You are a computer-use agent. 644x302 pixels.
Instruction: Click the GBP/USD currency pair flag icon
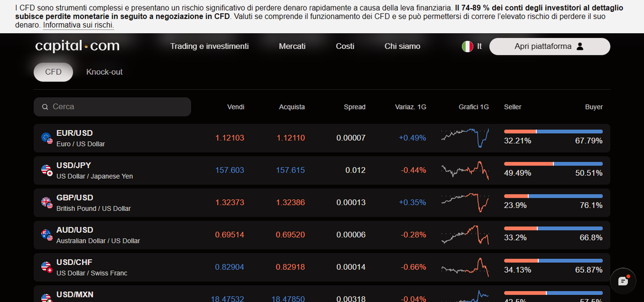47,203
